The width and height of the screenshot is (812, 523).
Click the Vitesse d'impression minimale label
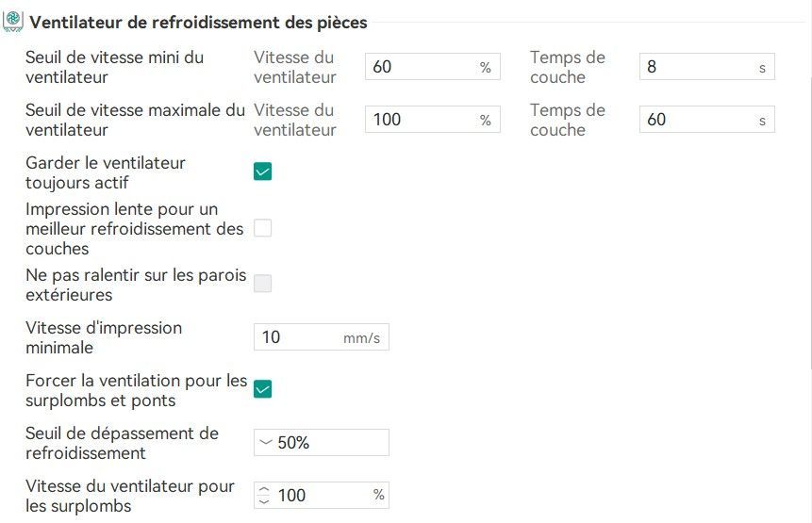click(104, 337)
